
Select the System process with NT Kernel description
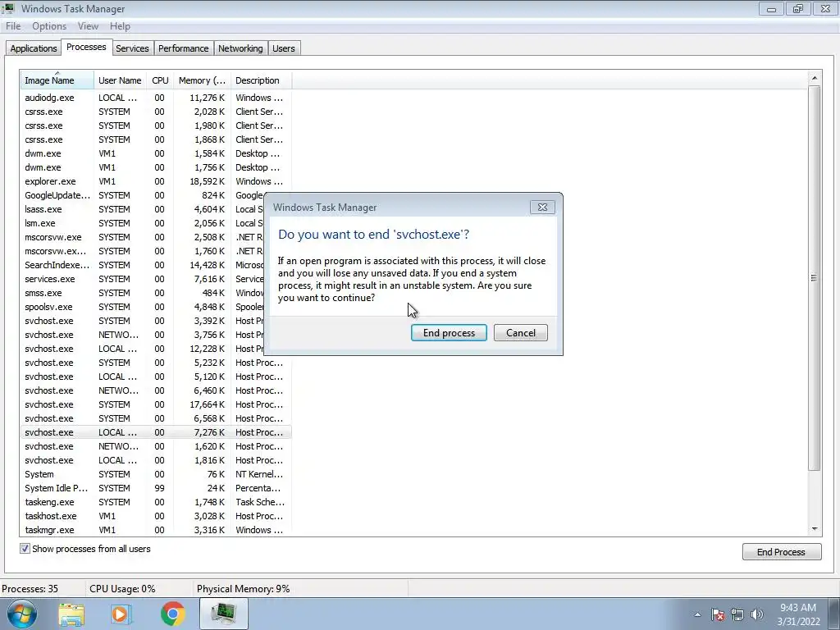coord(156,474)
